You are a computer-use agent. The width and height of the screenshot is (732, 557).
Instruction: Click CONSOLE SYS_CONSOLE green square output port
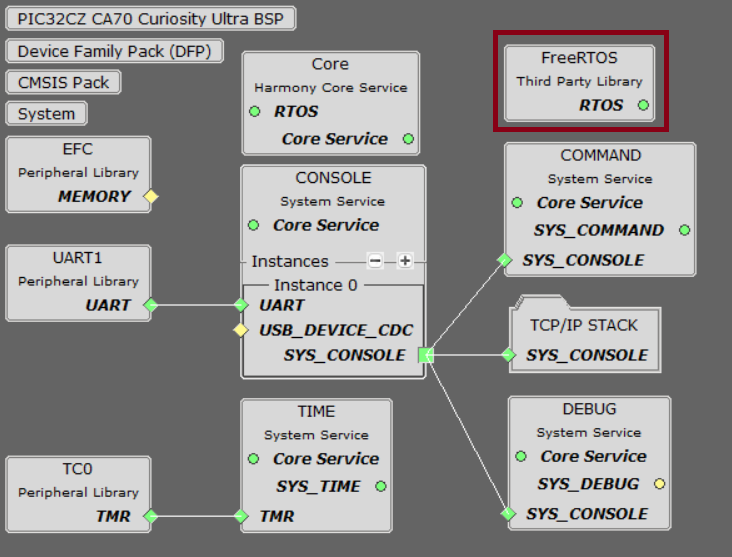pos(426,355)
